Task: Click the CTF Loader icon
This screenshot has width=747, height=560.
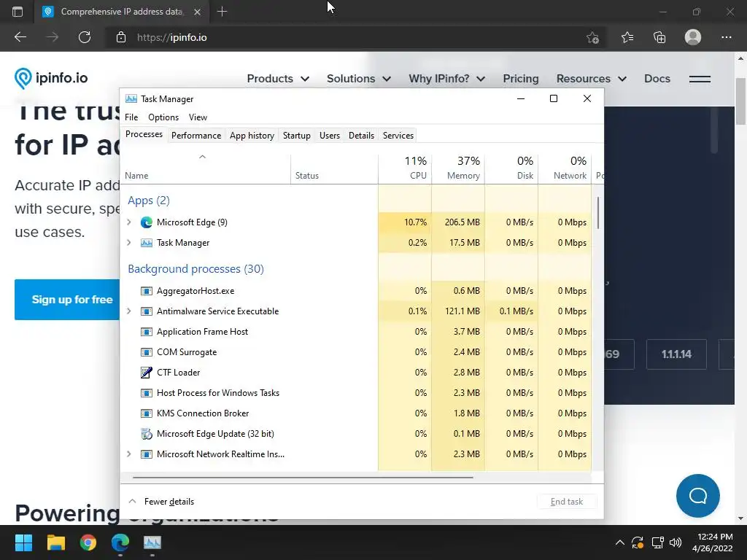Action: click(x=146, y=373)
